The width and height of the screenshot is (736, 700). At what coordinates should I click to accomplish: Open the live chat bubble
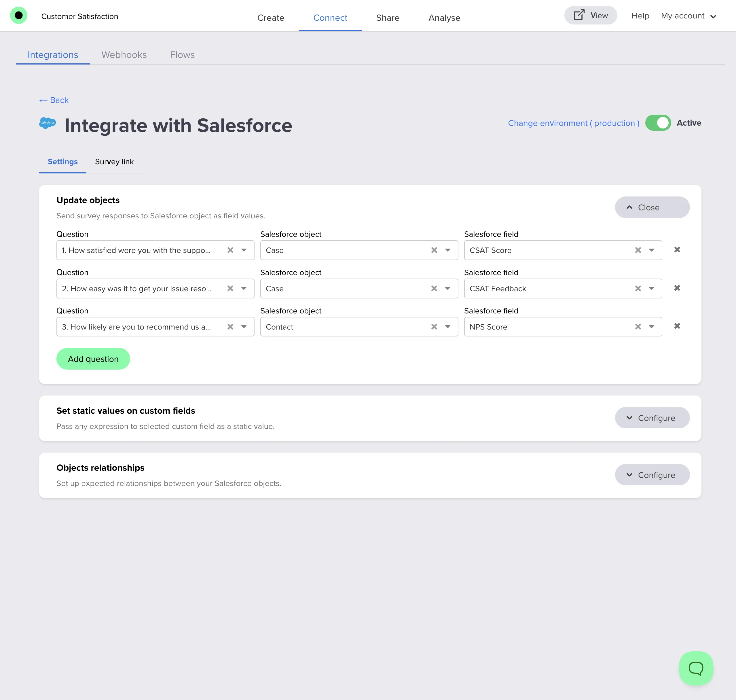click(x=696, y=668)
